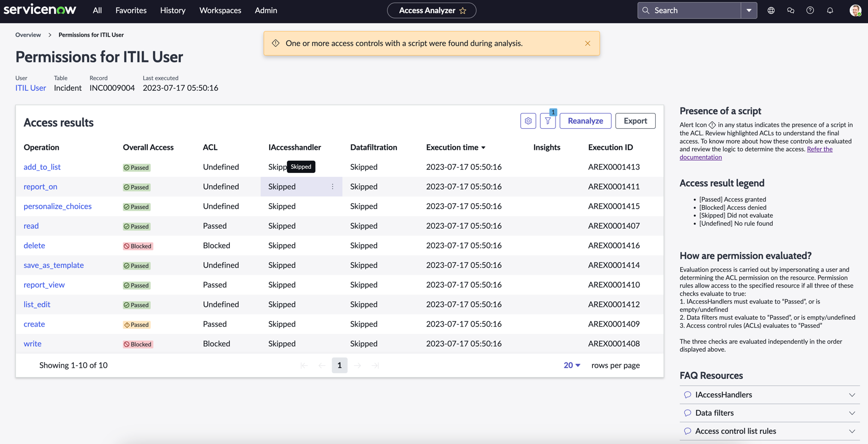The width and height of the screenshot is (868, 444).
Task: Open the Admin menu
Action: tap(266, 10)
